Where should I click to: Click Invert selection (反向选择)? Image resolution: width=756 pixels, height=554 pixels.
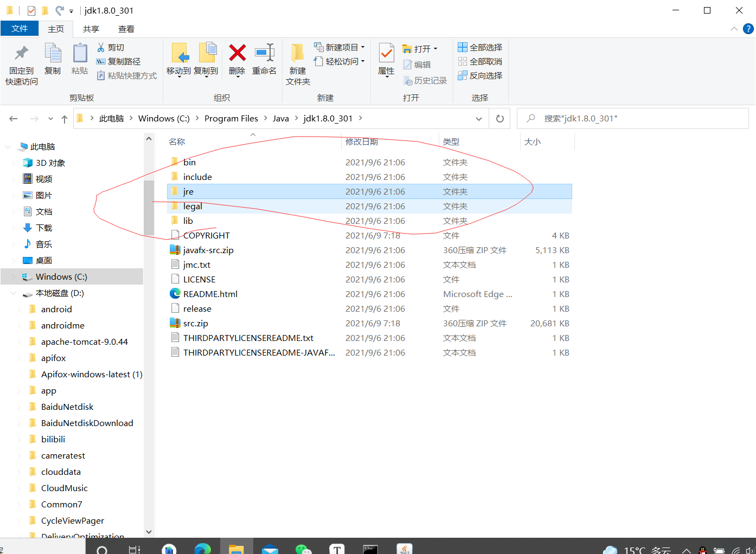(x=480, y=76)
